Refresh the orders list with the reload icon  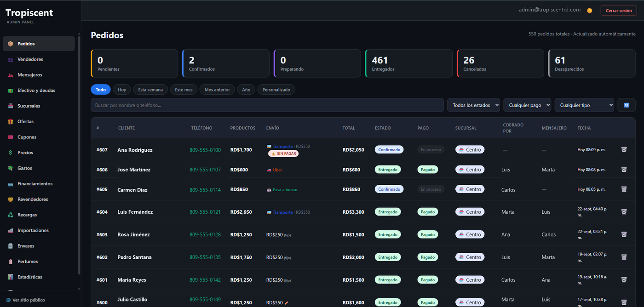click(x=627, y=105)
